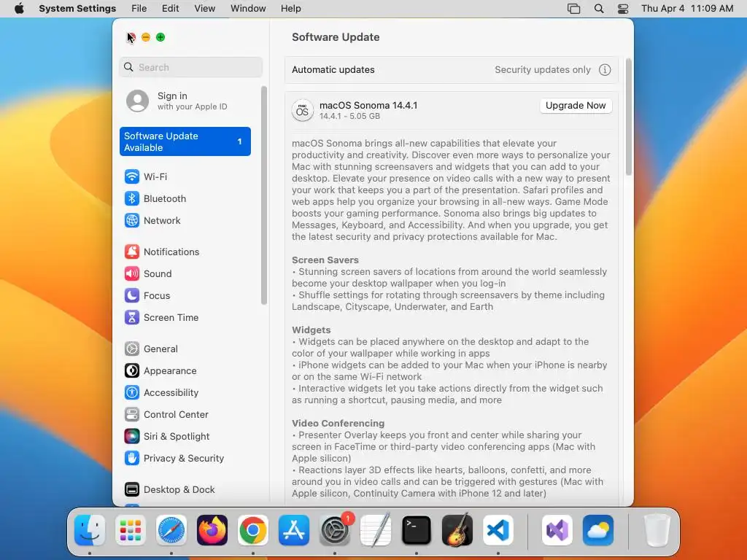The width and height of the screenshot is (747, 560).
Task: Select Desktop & Dock settings
Action: 185,489
